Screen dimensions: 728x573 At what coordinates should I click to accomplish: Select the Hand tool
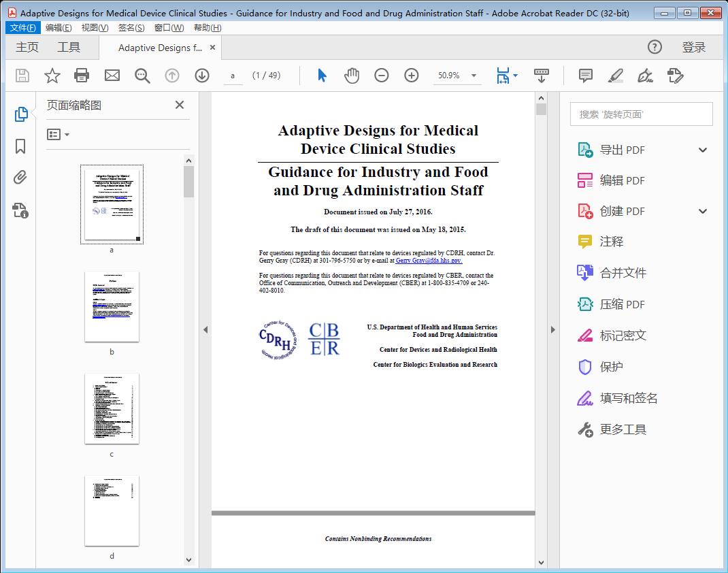(352, 76)
